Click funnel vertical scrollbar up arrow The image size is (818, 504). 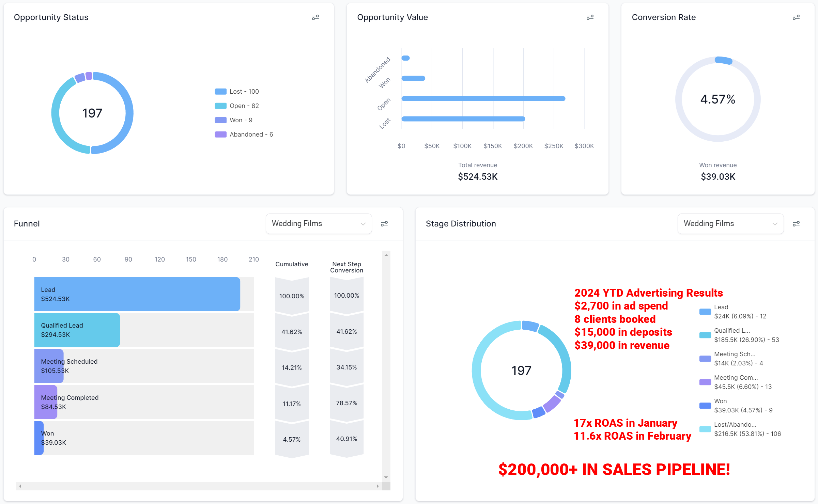pyautogui.click(x=386, y=255)
